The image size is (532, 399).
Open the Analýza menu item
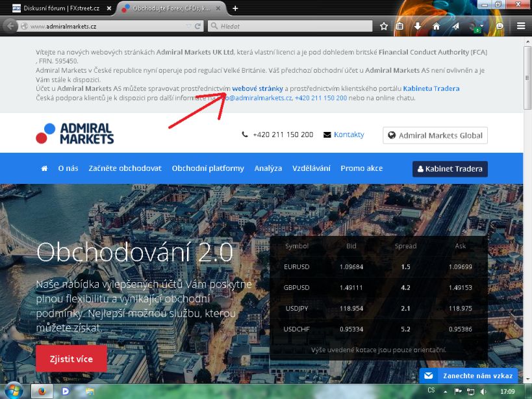point(268,168)
